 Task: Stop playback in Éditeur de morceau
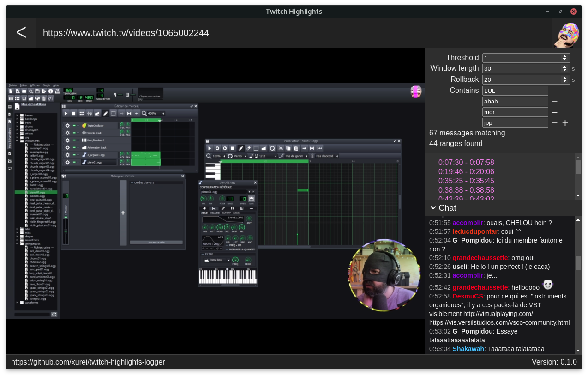tap(73, 113)
